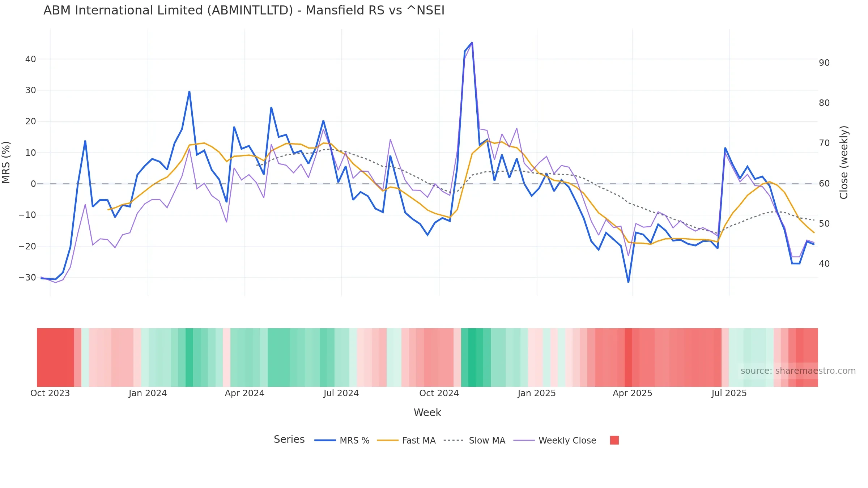Screen dimensions: 868x488
Task: Click the 'Jan 2024' x-axis label
Action: point(148,393)
